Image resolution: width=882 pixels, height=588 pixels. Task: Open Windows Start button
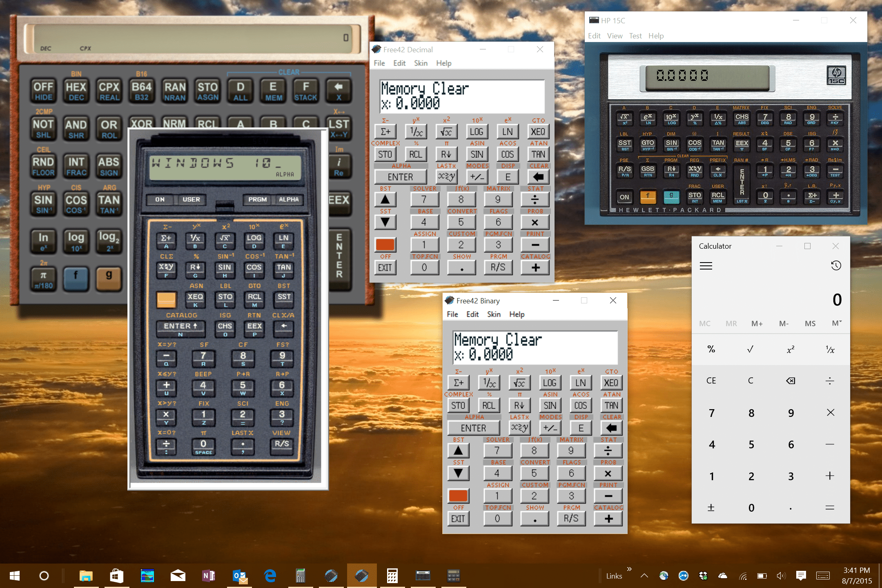click(15, 576)
